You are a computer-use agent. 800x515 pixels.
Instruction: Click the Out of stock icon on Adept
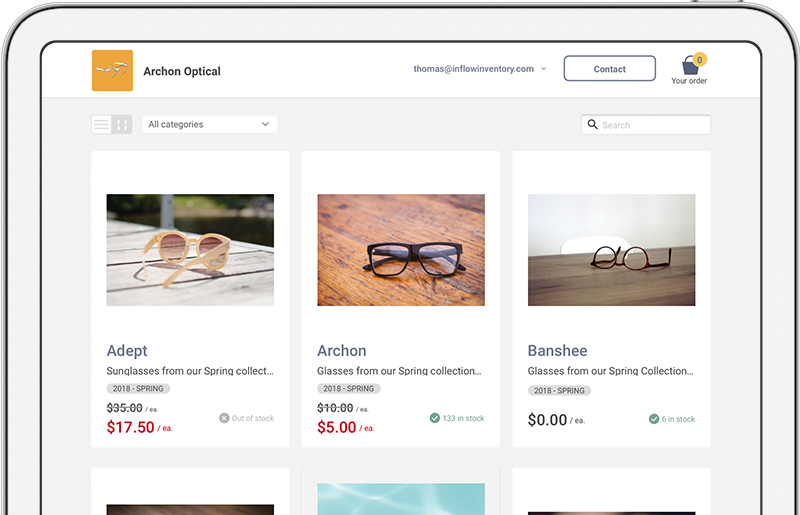tap(224, 418)
